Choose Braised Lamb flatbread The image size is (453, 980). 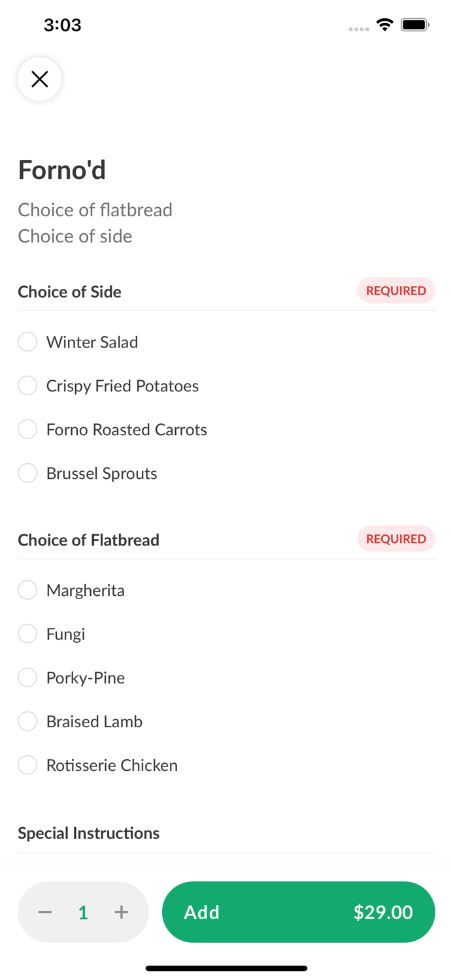coord(27,721)
